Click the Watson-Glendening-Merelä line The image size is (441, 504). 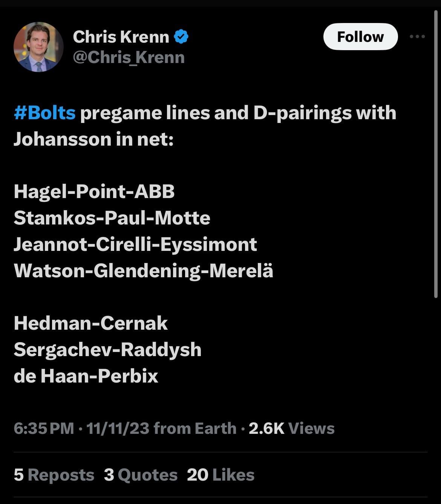click(x=143, y=271)
